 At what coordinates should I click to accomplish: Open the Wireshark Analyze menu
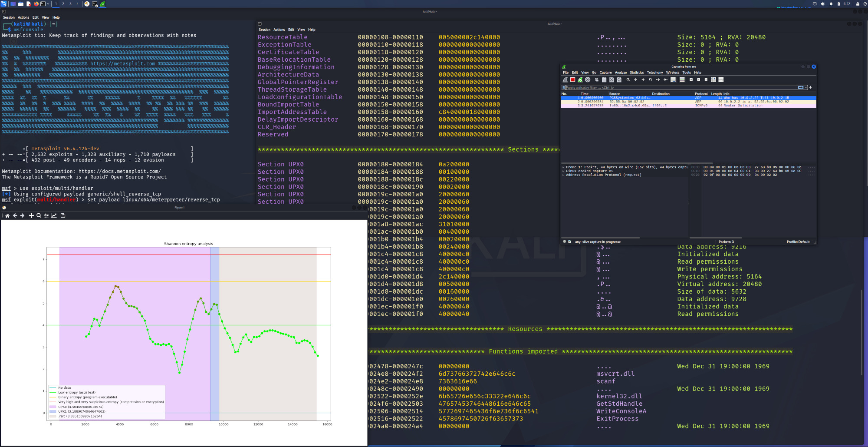pos(621,73)
